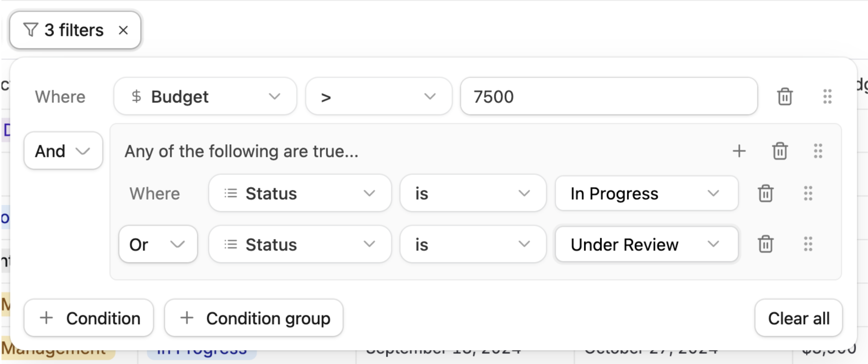Click the plus icon in the condition group header

point(739,151)
